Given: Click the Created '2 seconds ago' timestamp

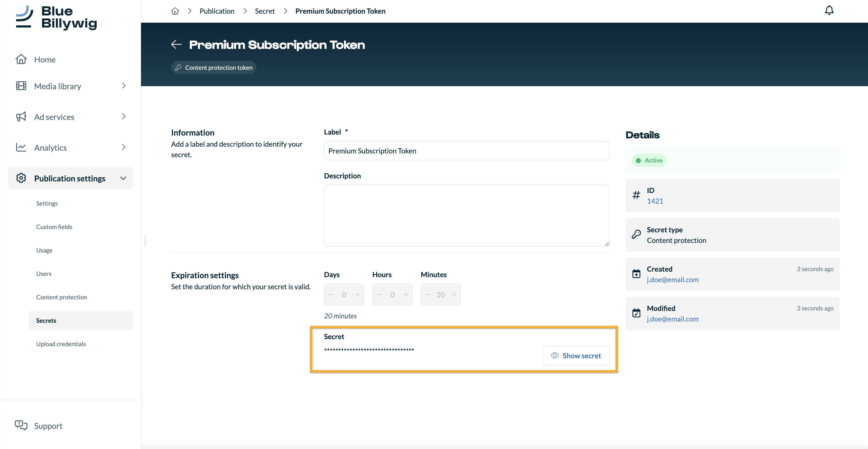Looking at the screenshot, I should (815, 269).
